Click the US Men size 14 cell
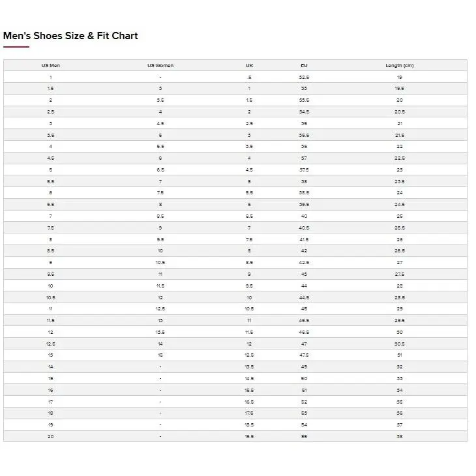This screenshot has width=476, height=476. (x=50, y=367)
